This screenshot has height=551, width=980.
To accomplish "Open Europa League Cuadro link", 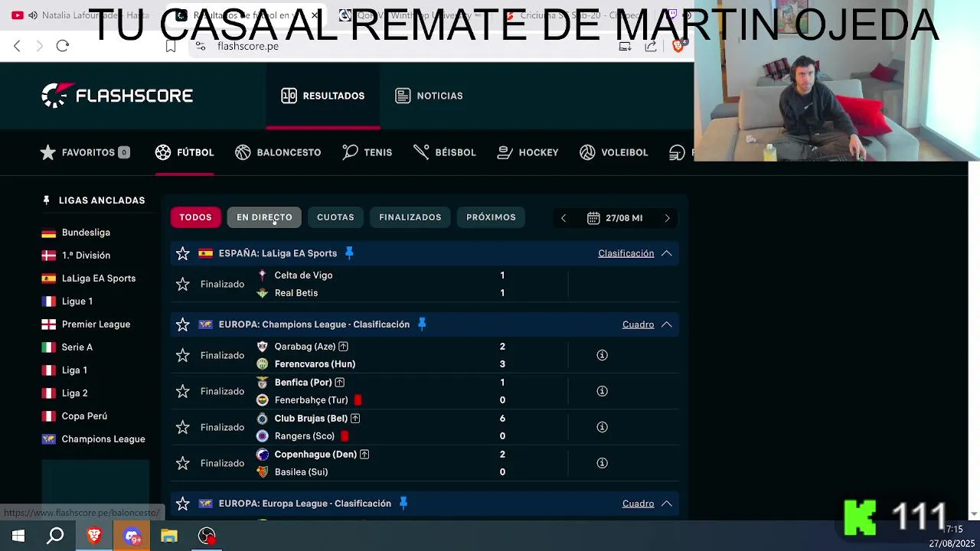I will [638, 504].
